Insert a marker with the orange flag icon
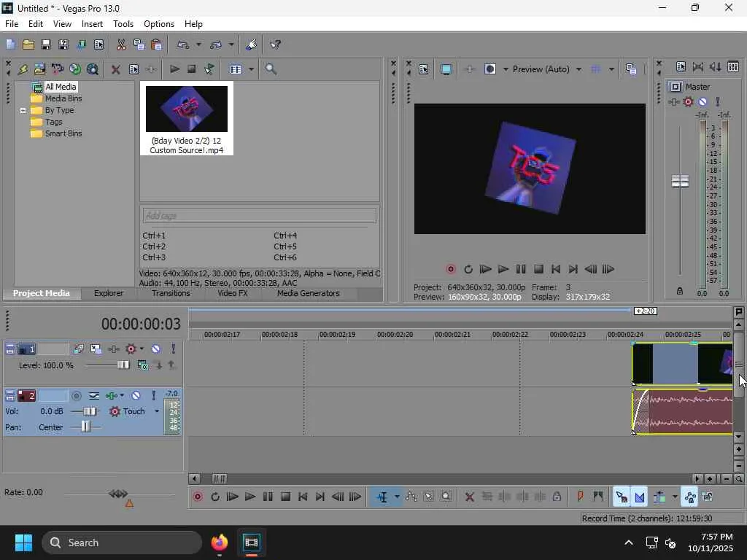The height and width of the screenshot is (560, 747). point(580,497)
